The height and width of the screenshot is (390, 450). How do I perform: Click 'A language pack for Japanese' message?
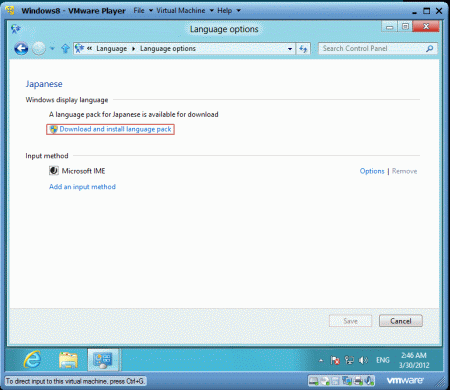134,114
